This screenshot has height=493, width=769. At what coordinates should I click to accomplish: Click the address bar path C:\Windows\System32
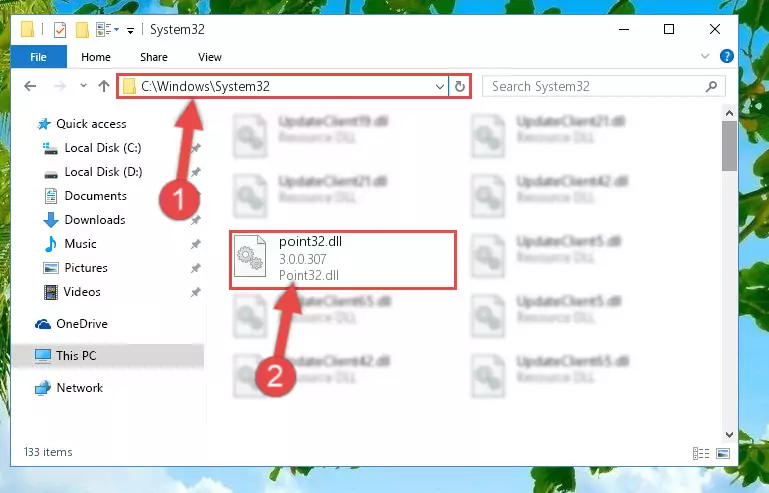pyautogui.click(x=205, y=86)
